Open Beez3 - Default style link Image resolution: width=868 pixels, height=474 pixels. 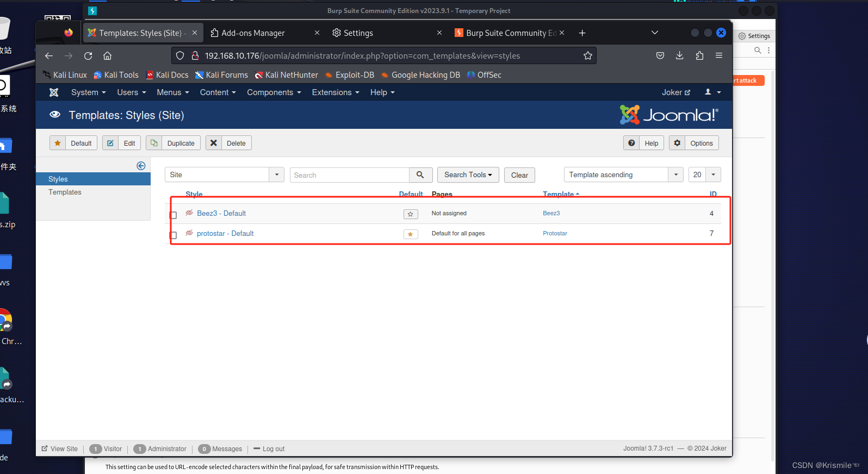tap(221, 213)
